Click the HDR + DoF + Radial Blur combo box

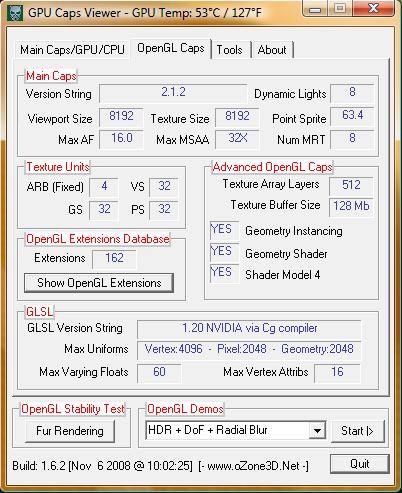tap(235, 430)
